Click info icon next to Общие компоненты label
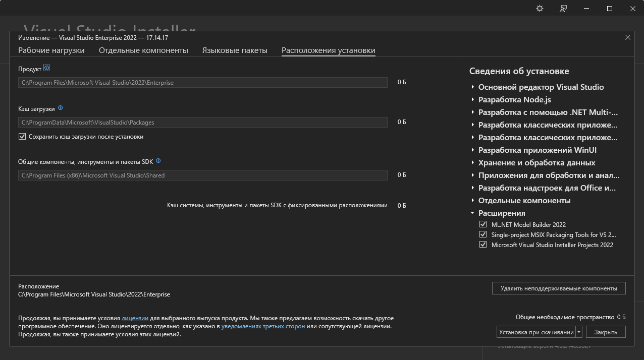This screenshot has height=360, width=644. [x=158, y=161]
